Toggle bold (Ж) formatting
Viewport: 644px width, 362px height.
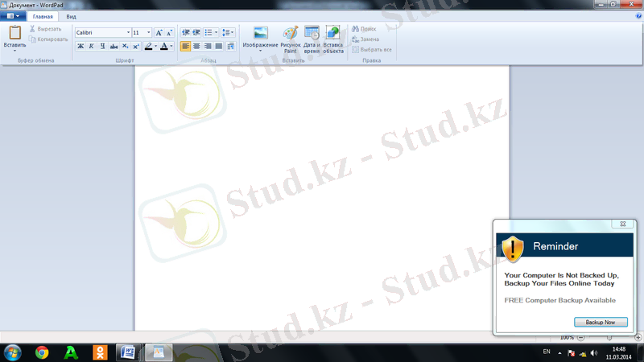80,47
